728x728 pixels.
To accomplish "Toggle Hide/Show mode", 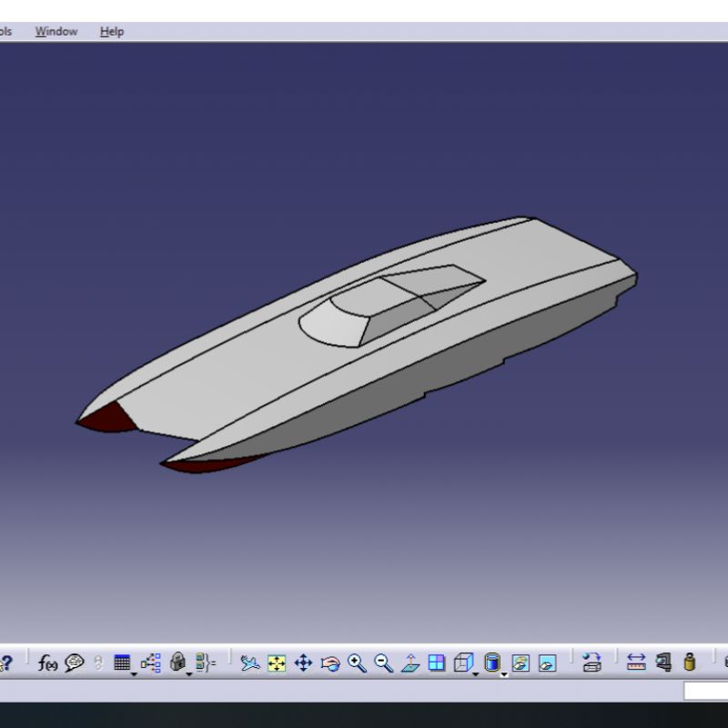I will click(519, 662).
